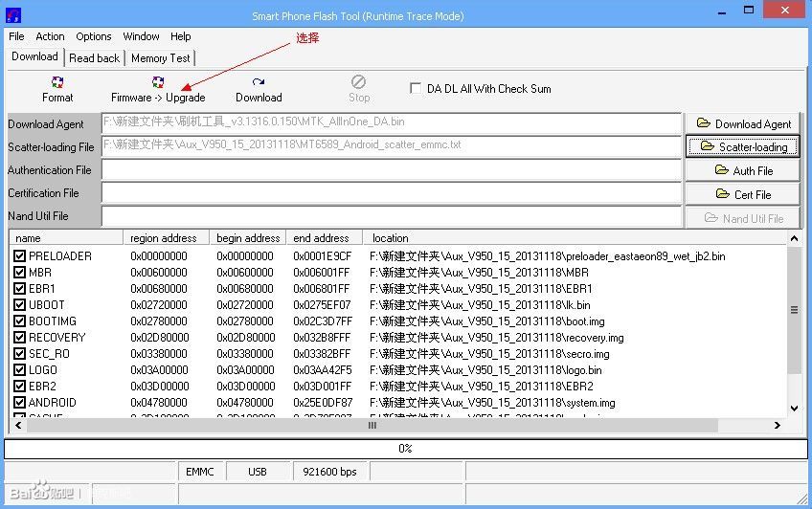Browse for Auth File
812x509 pixels.
point(743,170)
